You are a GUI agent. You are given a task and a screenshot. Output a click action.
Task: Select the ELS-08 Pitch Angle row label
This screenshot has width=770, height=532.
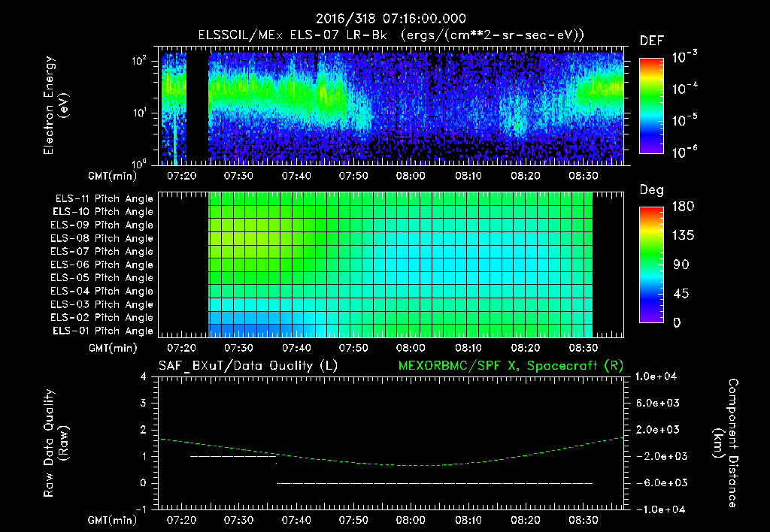[102, 238]
